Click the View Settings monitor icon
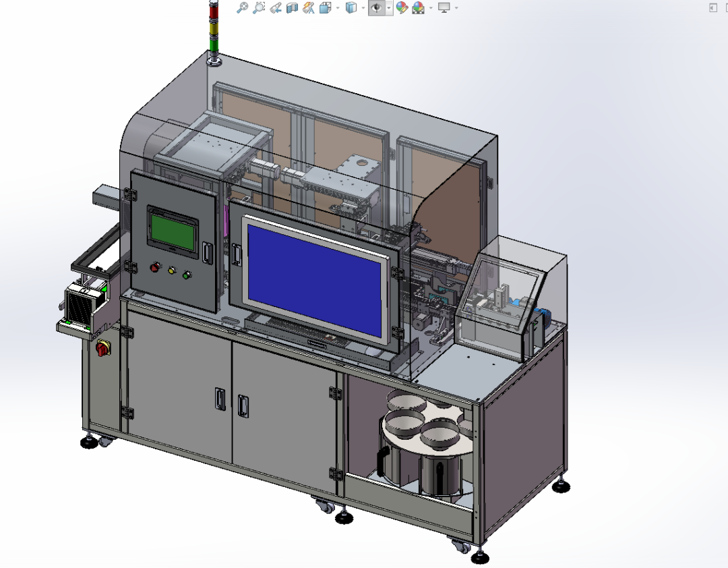 pos(444,7)
